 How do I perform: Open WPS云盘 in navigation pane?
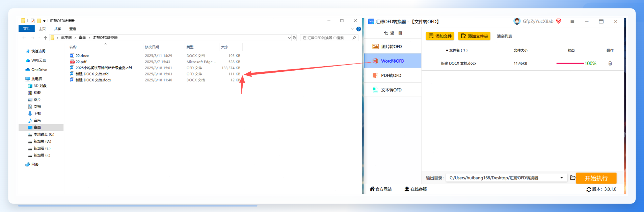[x=38, y=61]
